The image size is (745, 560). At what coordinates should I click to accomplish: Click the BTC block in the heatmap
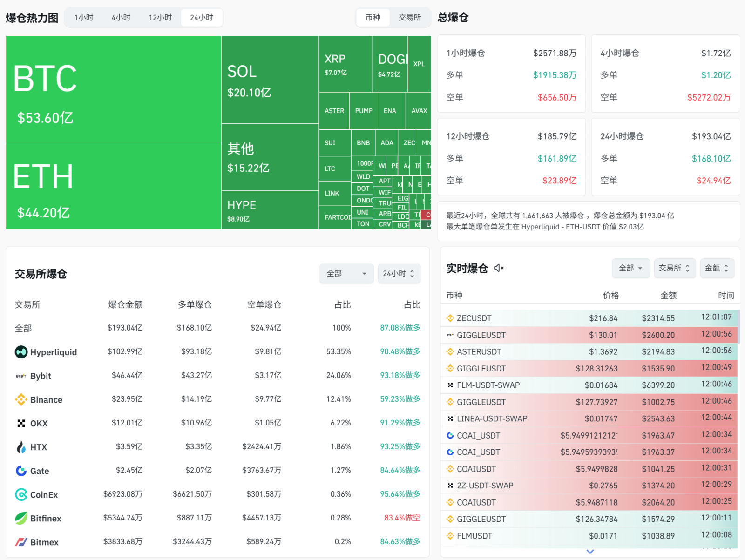113,88
